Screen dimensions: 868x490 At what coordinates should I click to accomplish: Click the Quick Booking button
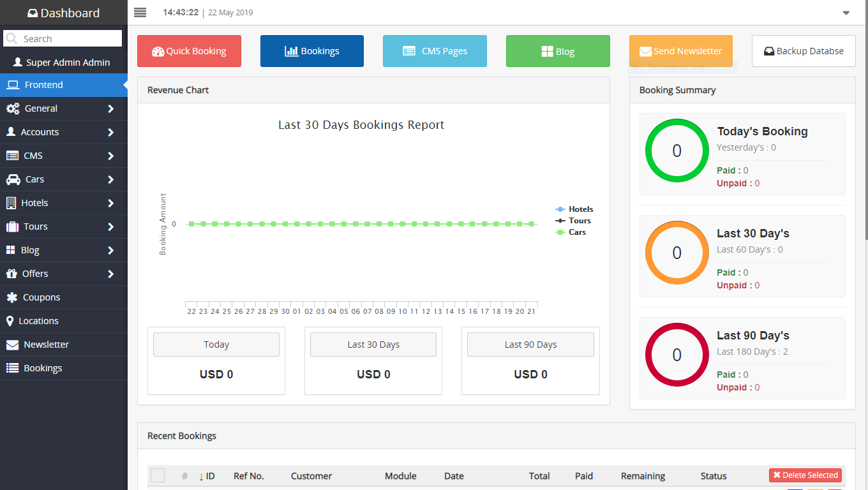point(189,51)
